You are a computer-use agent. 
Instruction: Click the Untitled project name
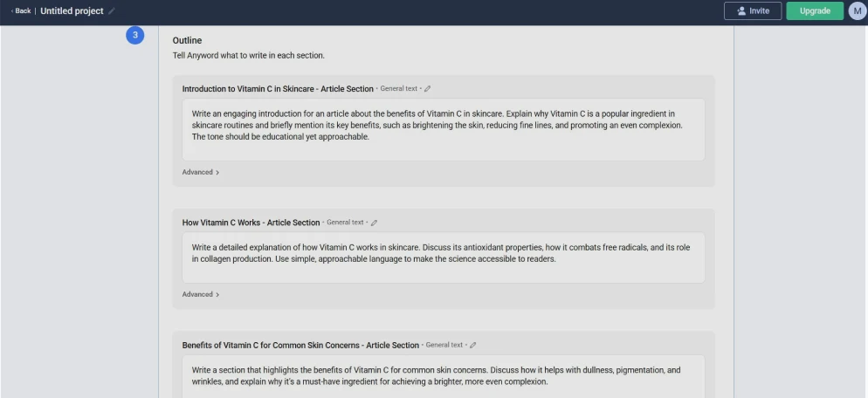(x=72, y=11)
